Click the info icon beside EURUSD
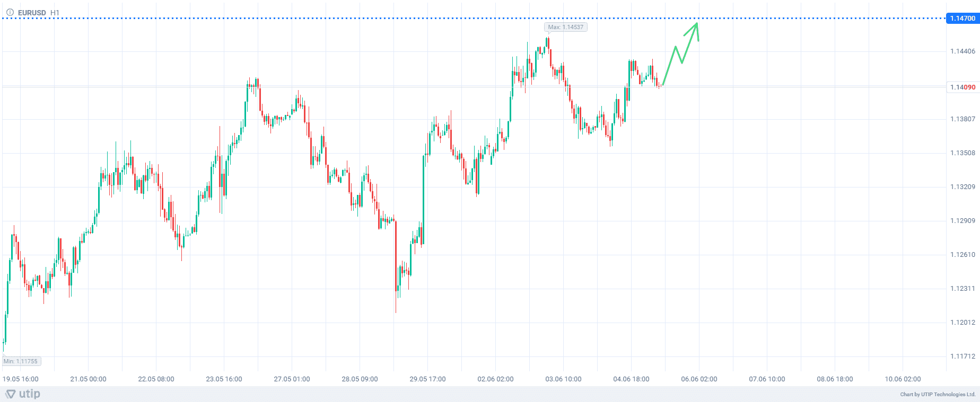The width and height of the screenshot is (980, 402). (10, 12)
